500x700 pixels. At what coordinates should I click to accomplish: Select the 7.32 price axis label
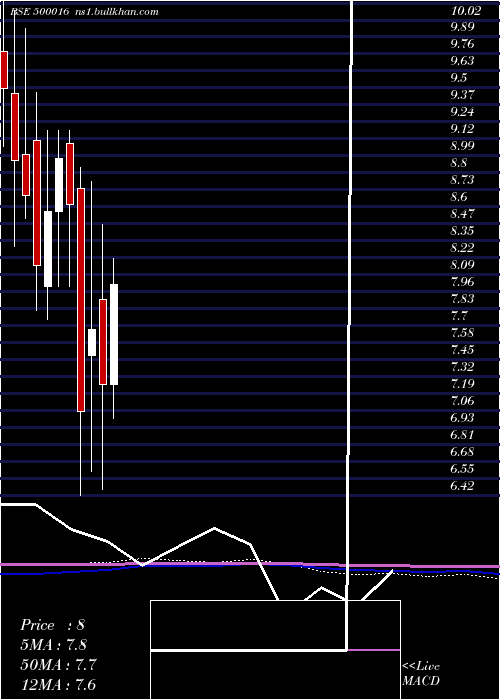point(462,367)
